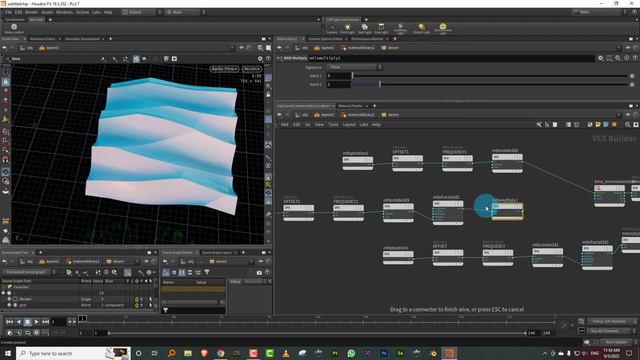The image size is (640, 360).
Task: Click the Add menu in network editor
Action: (x=284, y=124)
